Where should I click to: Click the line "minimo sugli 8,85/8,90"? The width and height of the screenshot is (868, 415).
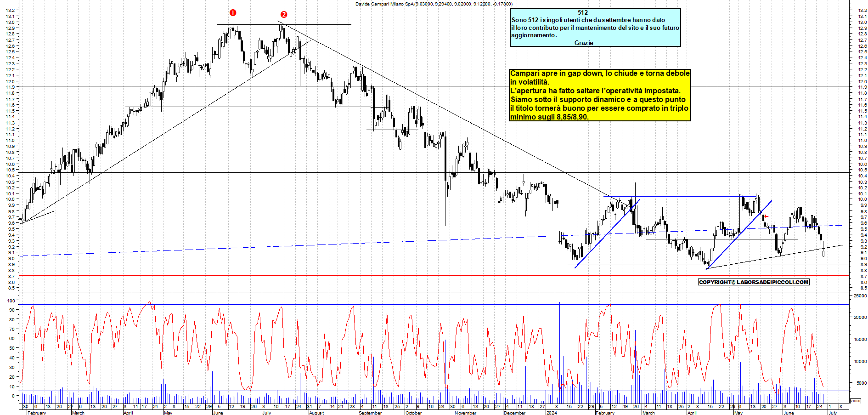coord(549,117)
